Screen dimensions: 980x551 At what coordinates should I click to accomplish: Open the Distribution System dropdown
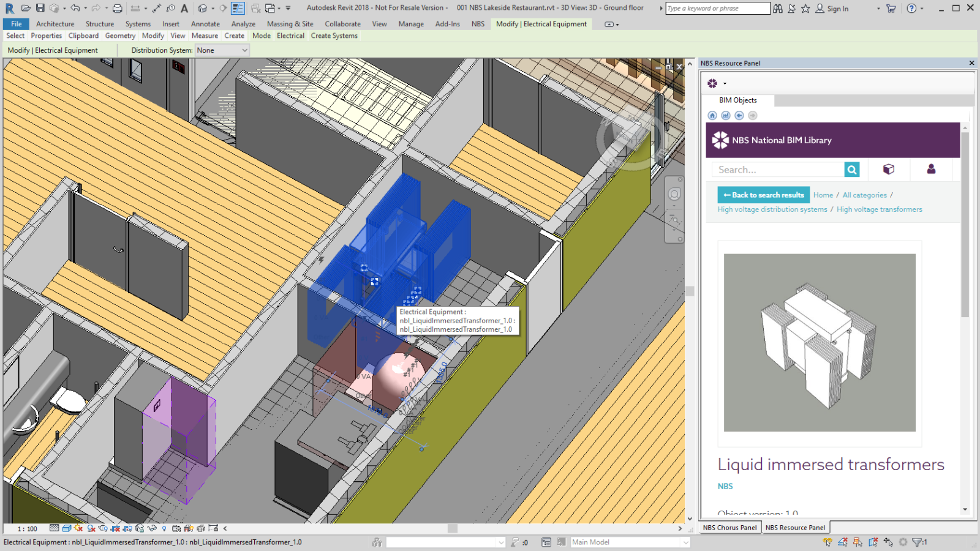[x=222, y=50]
